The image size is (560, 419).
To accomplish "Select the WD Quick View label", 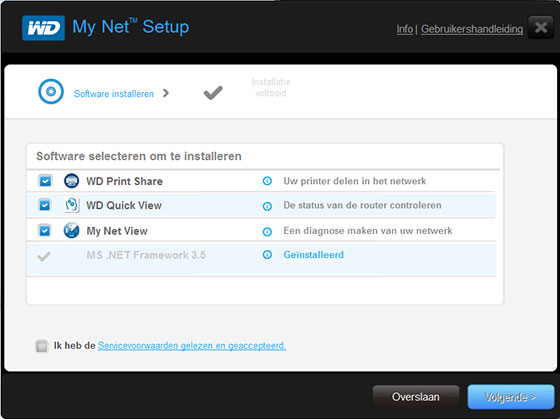I will (124, 205).
